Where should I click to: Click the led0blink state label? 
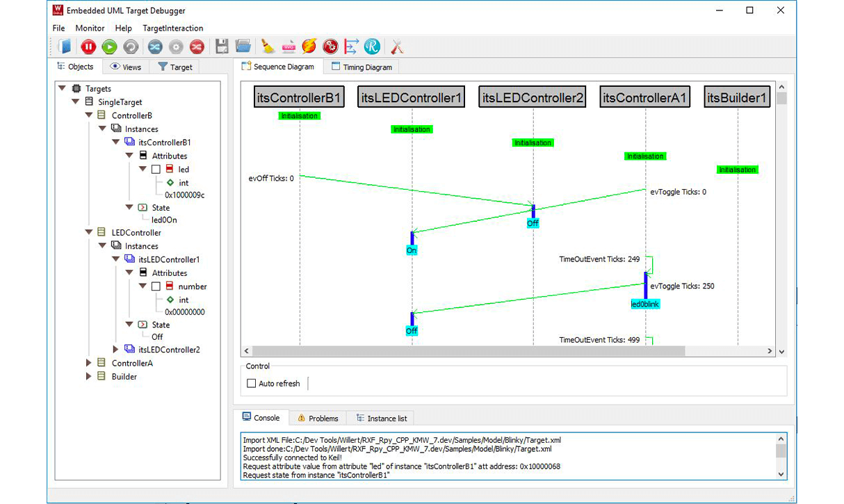tap(645, 304)
